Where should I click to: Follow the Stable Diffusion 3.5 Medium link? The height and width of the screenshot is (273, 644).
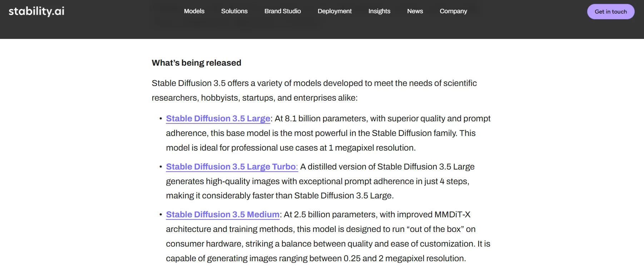(223, 214)
